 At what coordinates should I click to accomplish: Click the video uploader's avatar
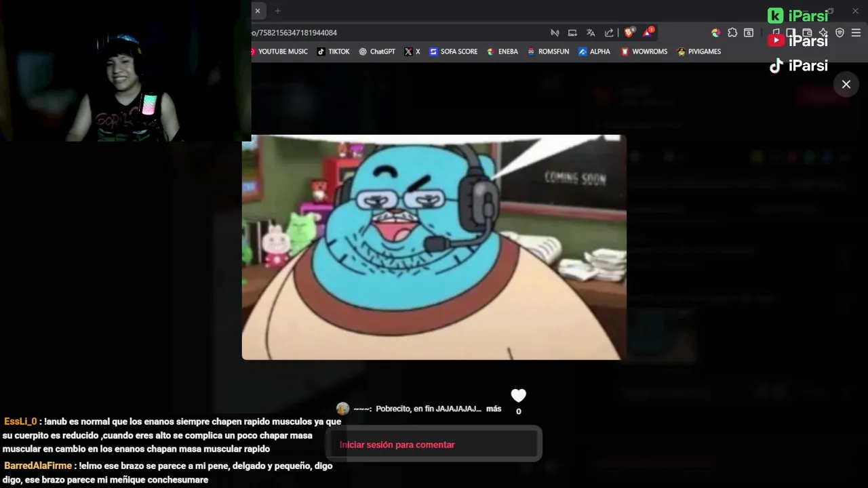point(343,409)
